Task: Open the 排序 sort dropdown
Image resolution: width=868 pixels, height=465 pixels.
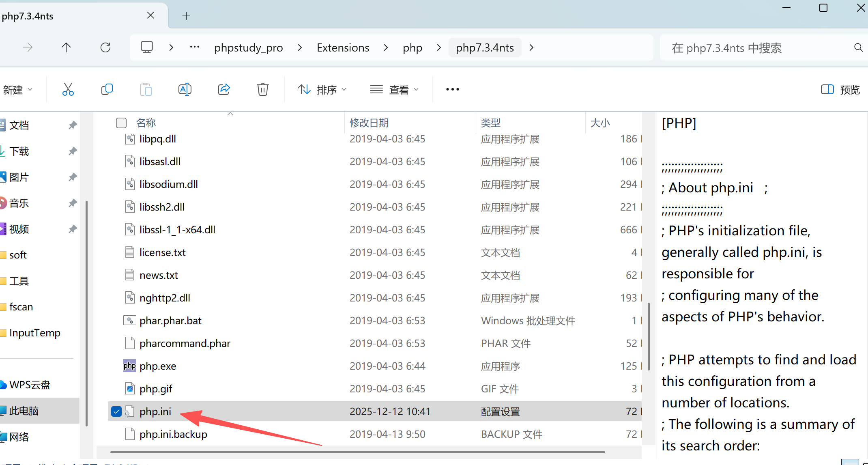Action: 322,89
